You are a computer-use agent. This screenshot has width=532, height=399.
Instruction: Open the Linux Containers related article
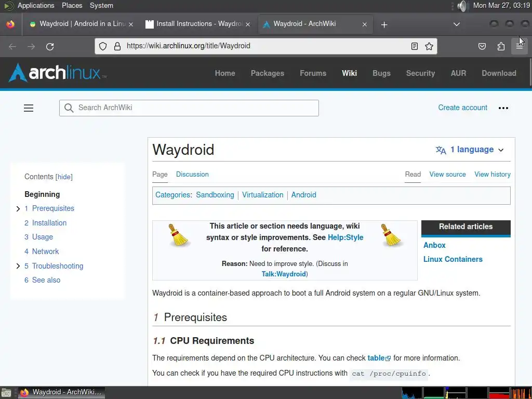[453, 259]
